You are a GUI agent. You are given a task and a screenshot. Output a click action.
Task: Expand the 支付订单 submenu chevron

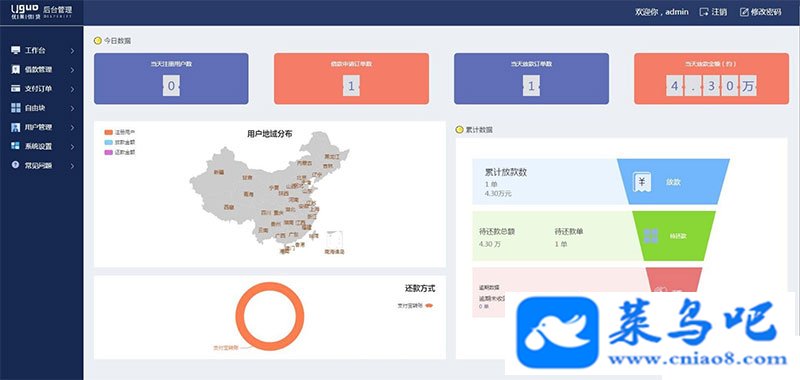point(72,89)
